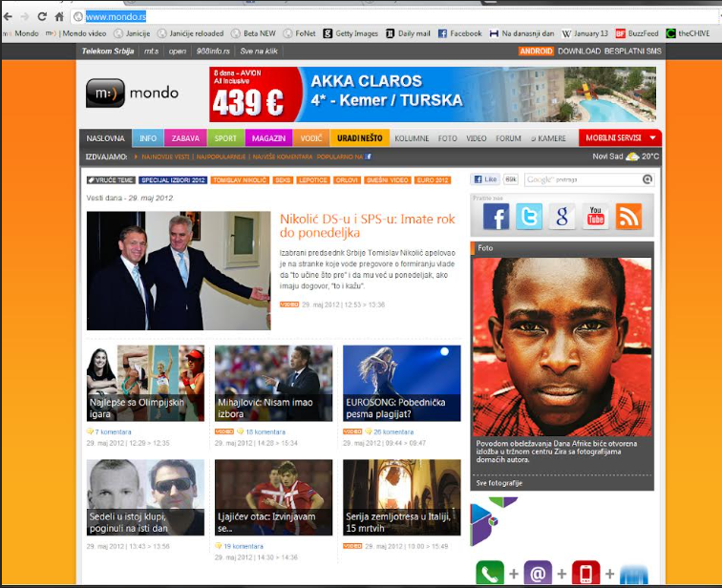Open Novi Sad weather icon
The width and height of the screenshot is (722, 588).
click(632, 157)
